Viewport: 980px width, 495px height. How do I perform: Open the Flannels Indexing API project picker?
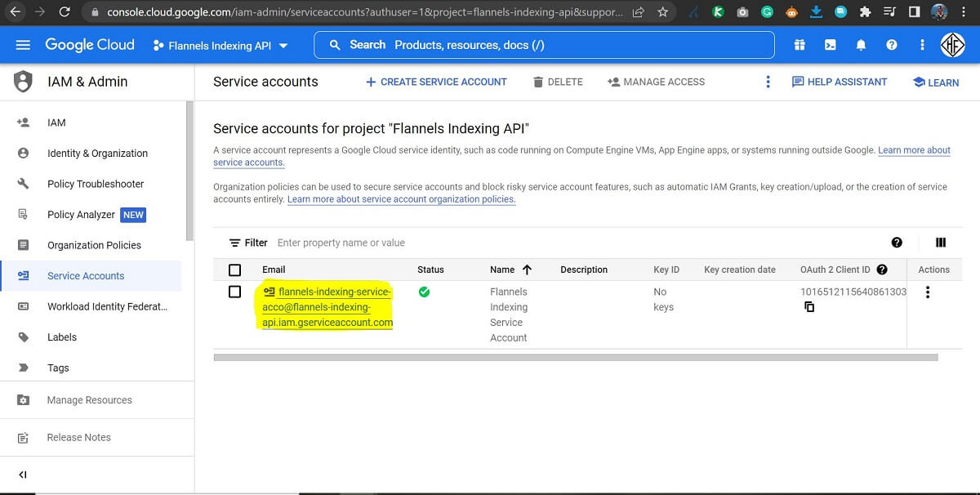pos(220,46)
